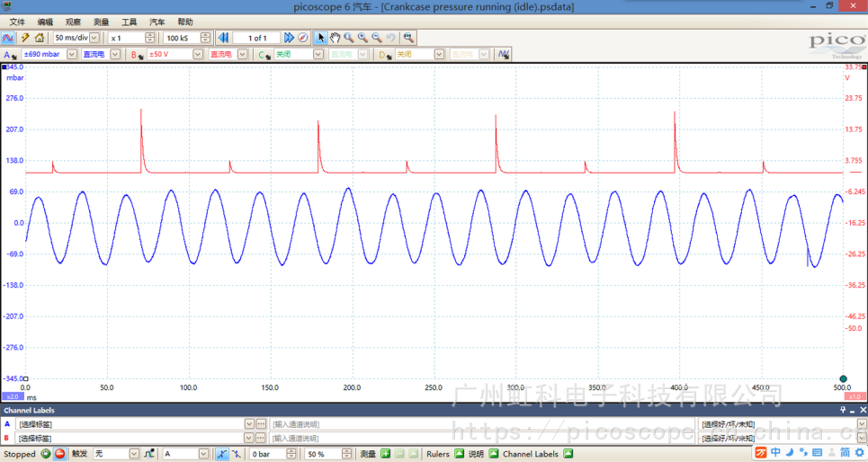Open trigger source channel A dropdown
Image resolution: width=868 pixels, height=462 pixels.
click(203, 454)
